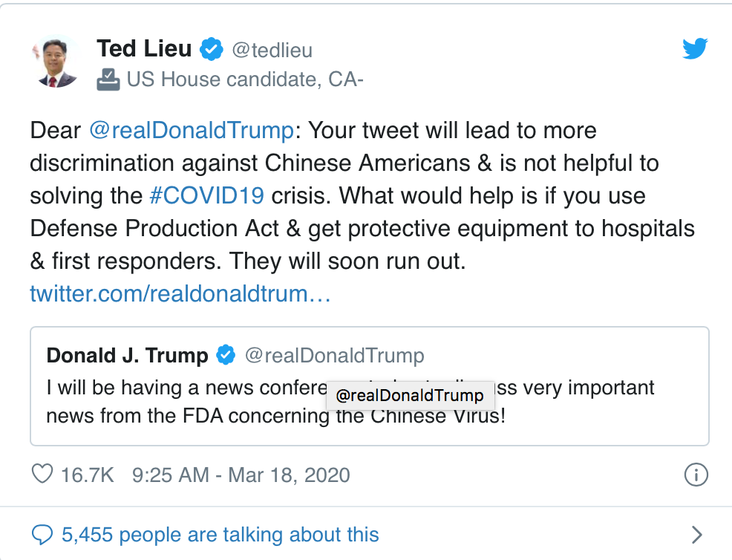The height and width of the screenshot is (560, 732).
Task: Open the tweet info icon
Action: coord(696,475)
